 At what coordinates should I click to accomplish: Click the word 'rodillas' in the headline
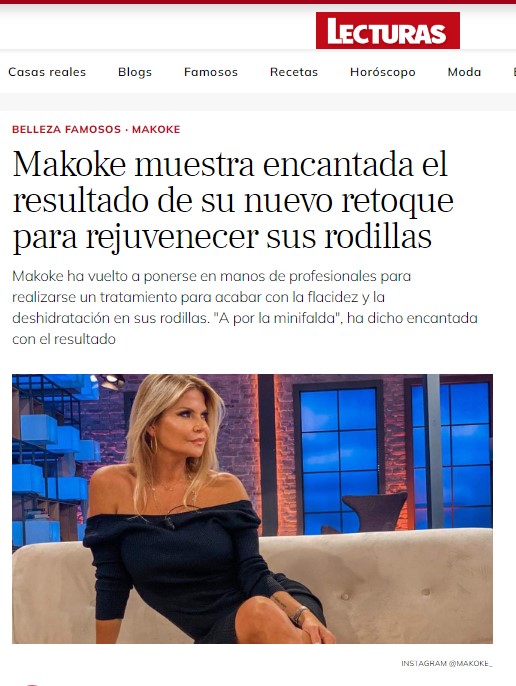pos(378,237)
